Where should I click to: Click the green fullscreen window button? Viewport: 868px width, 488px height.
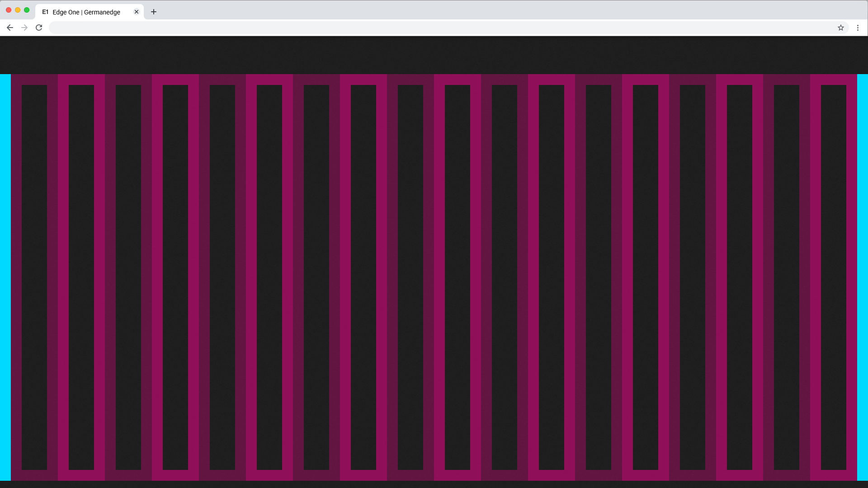click(x=27, y=10)
